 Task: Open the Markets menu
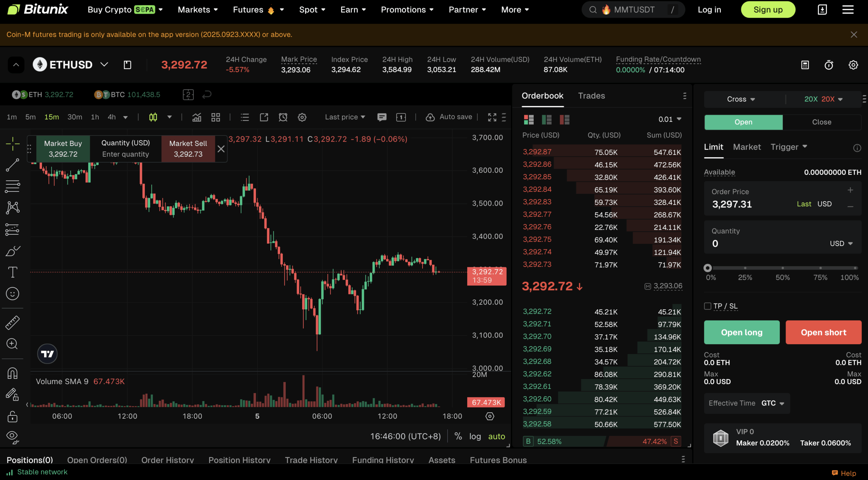[198, 9]
